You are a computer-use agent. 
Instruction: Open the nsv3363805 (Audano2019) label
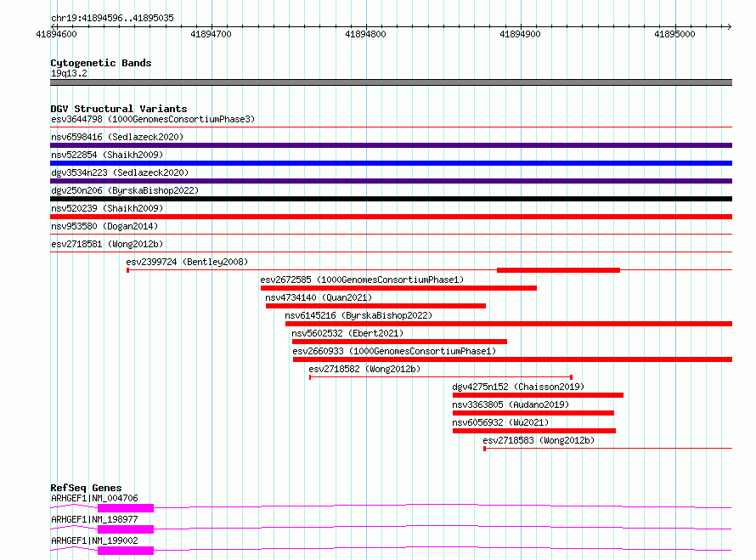click(x=511, y=404)
